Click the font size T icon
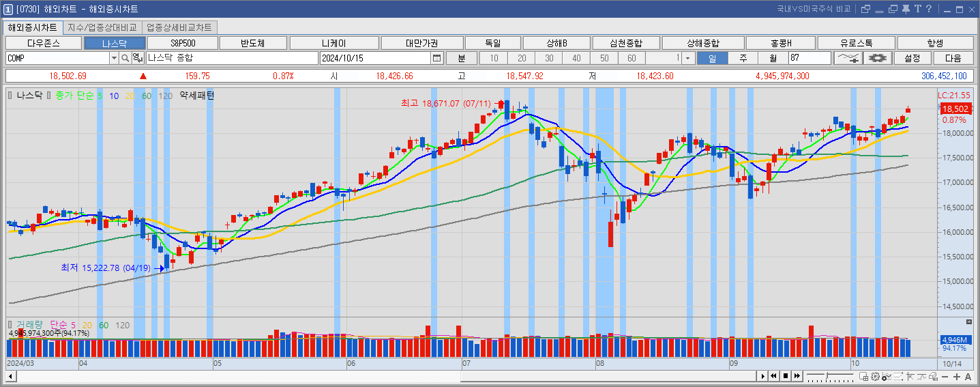Viewport: 980px width, 387px height. [x=918, y=9]
